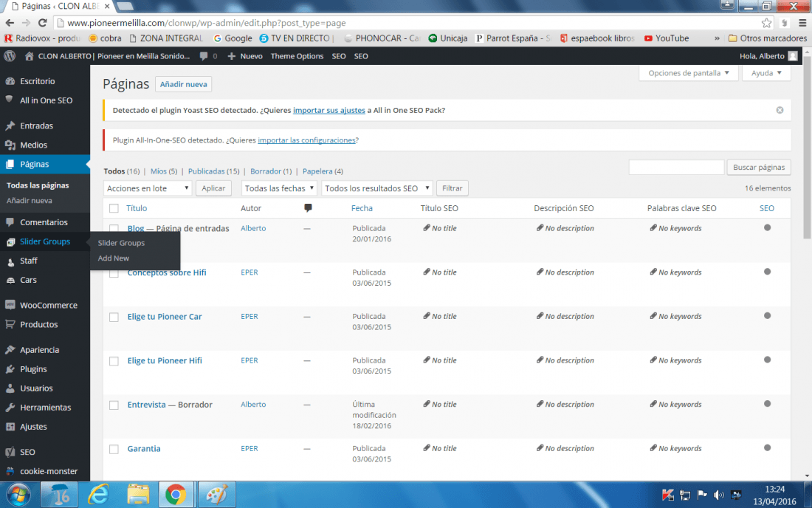812x508 pixels.
Task: Click the Buscar páginas button
Action: (759, 167)
